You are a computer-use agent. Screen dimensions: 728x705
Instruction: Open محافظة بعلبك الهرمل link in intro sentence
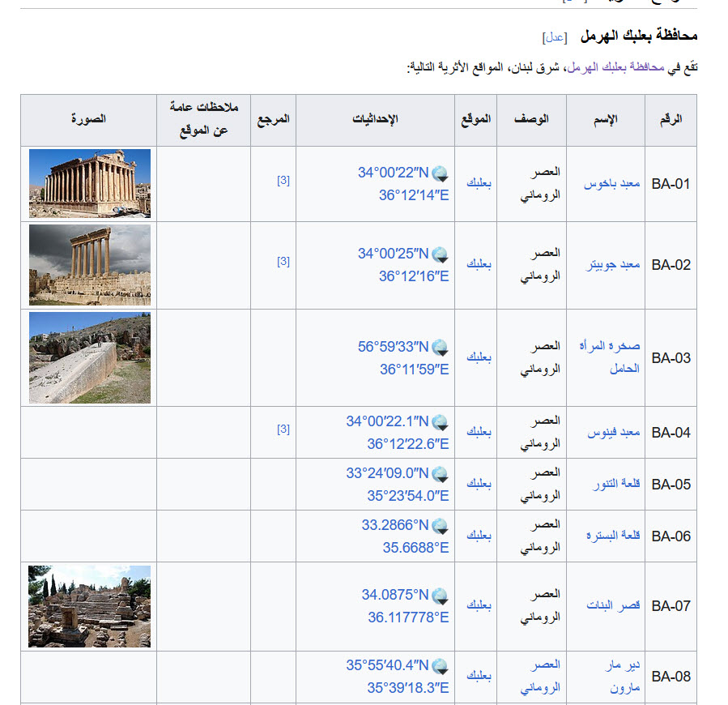click(x=615, y=67)
